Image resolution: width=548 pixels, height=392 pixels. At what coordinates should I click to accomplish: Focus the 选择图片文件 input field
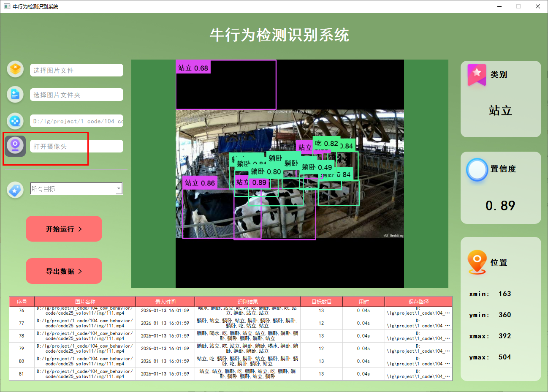[76, 70]
